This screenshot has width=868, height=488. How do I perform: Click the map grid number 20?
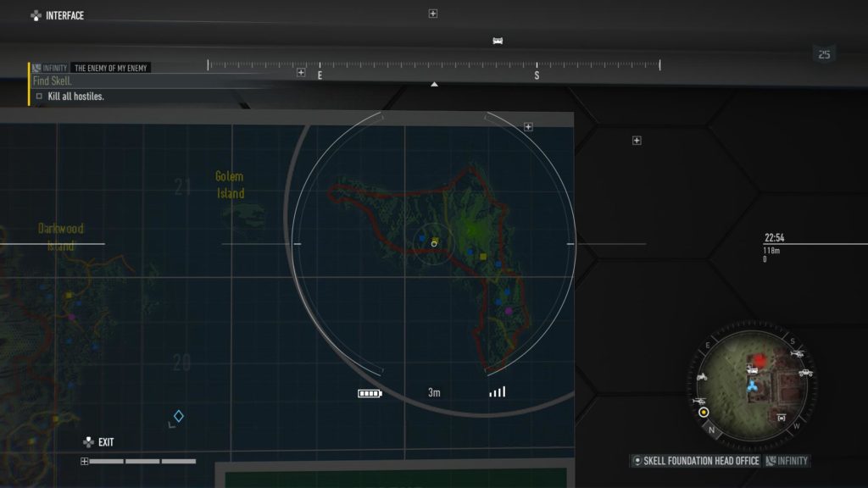181,363
